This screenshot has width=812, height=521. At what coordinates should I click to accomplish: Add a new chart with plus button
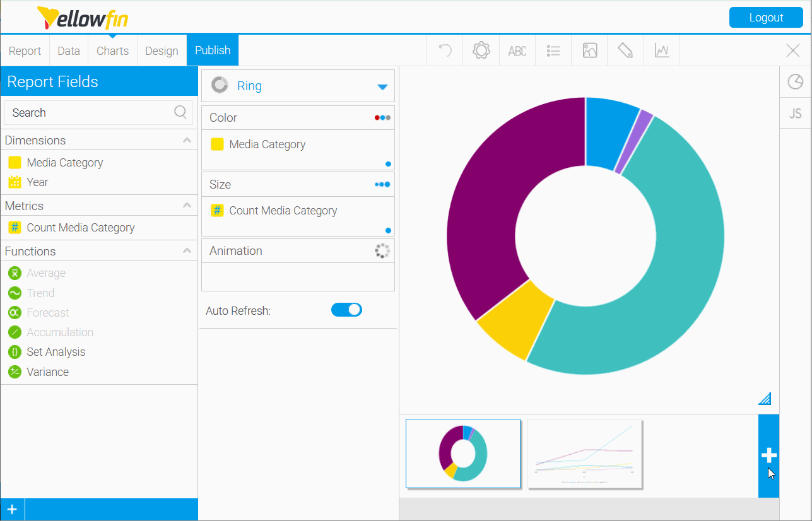tap(768, 455)
